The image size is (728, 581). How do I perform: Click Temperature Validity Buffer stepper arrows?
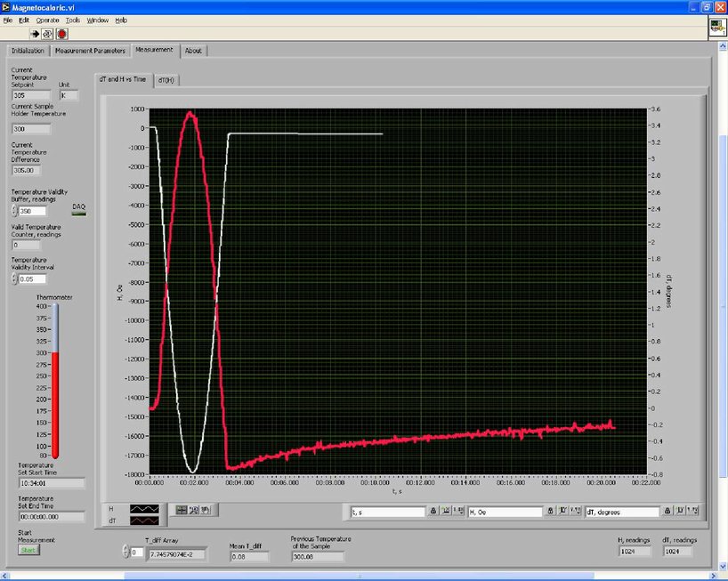point(14,212)
